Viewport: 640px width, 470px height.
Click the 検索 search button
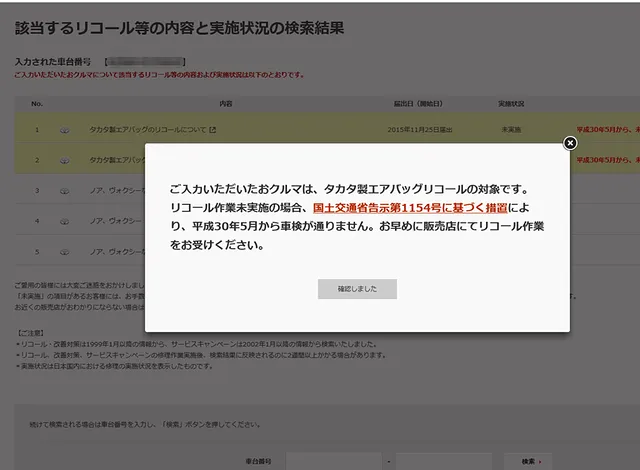point(528,461)
